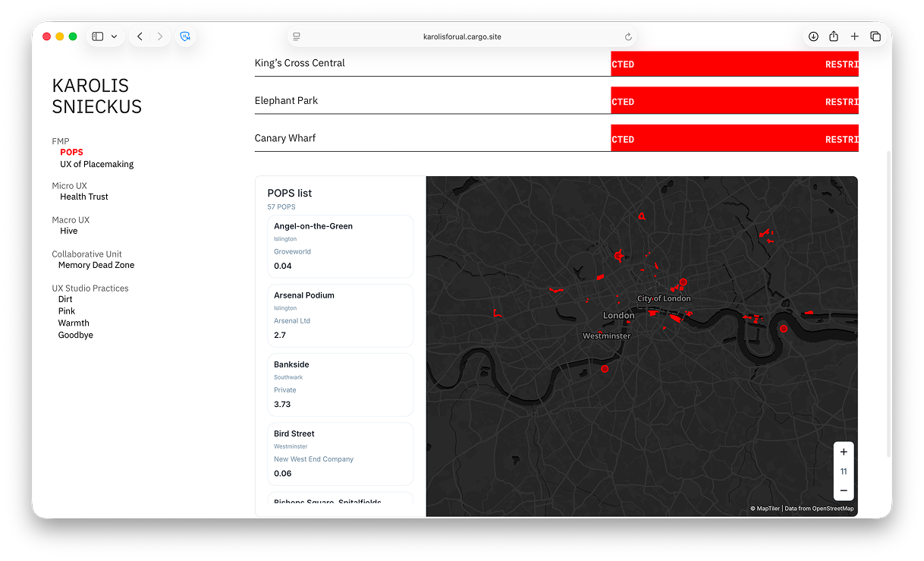The height and width of the screenshot is (561, 924).
Task: Open the UX of Placemaking page
Action: coord(97,164)
